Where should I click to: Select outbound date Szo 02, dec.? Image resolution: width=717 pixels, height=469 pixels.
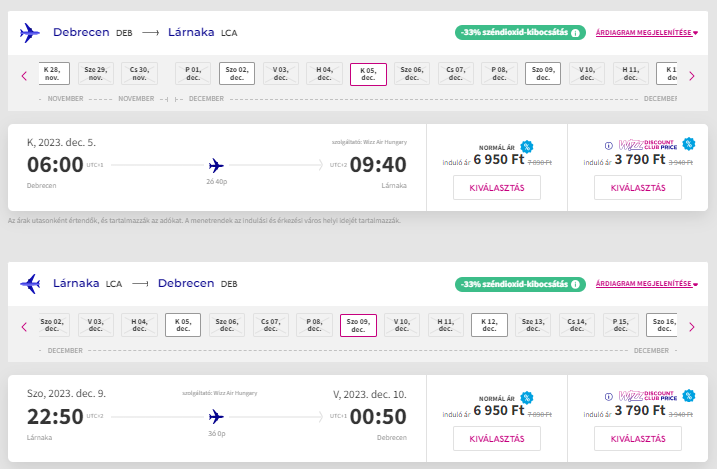(x=237, y=74)
